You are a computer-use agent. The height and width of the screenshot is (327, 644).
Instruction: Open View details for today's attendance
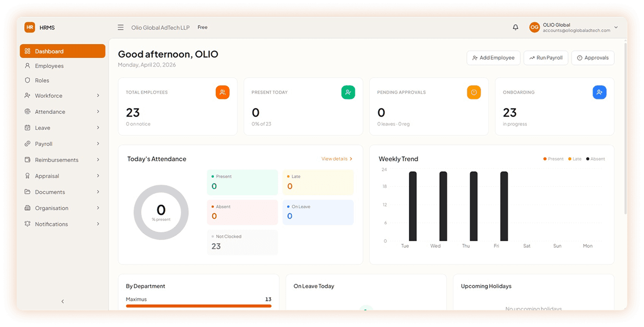click(x=337, y=159)
